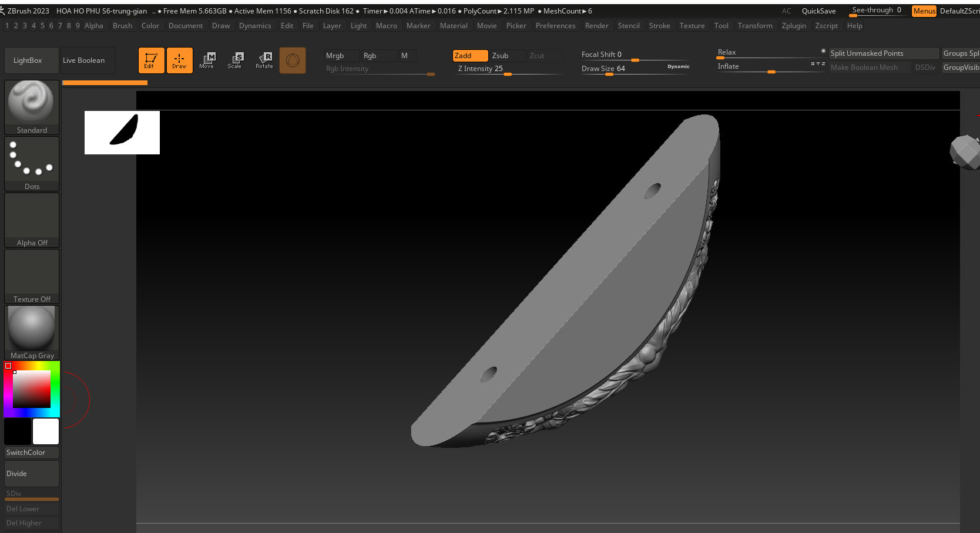Image resolution: width=980 pixels, height=533 pixels.
Task: Select the Draw mode icon
Action: 179,60
